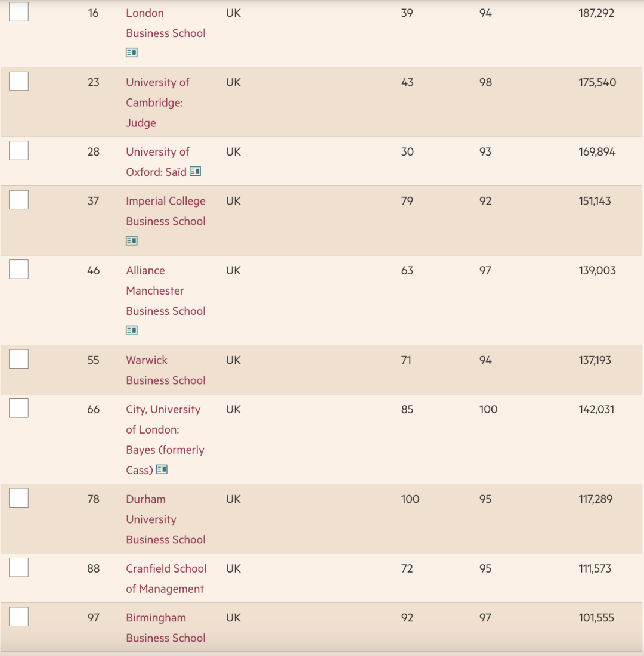This screenshot has width=644, height=656.
Task: Tick the London Business School checkbox
Action: tap(18, 12)
